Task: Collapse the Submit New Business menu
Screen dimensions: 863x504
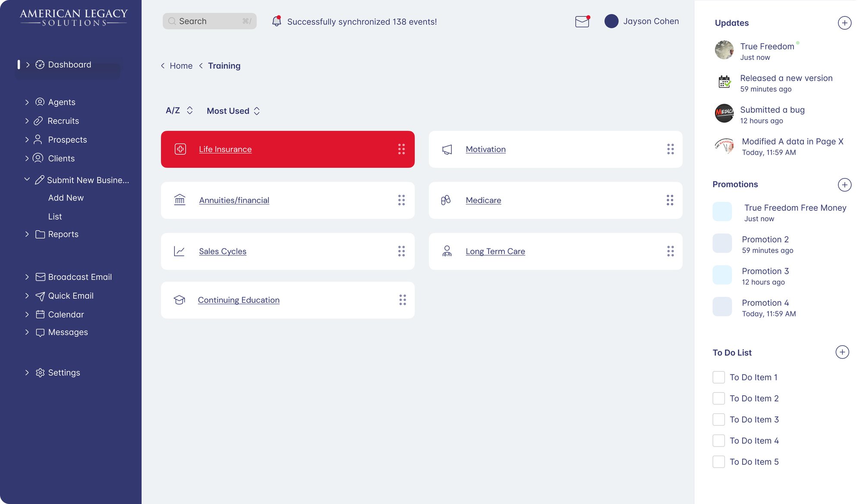Action: coord(27,180)
